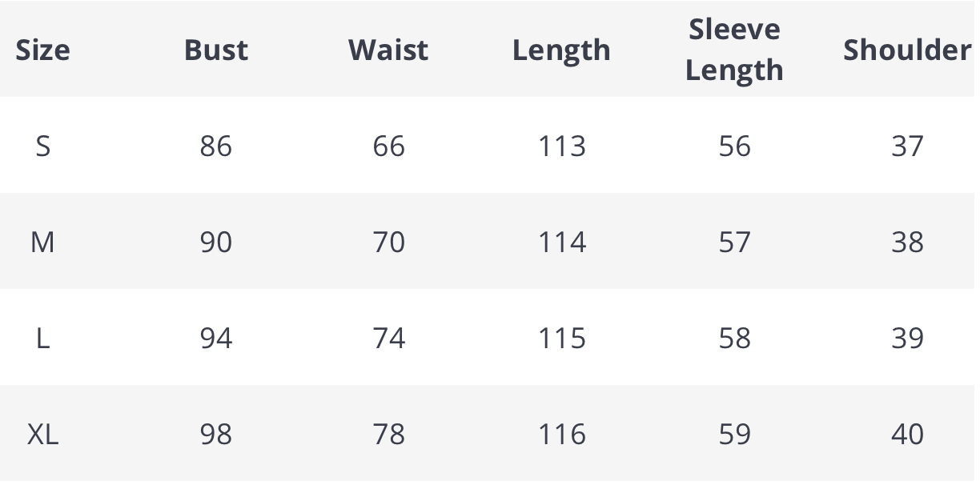Screen dimensions: 980x485
Task: Click the Size column header
Action: 43,50
